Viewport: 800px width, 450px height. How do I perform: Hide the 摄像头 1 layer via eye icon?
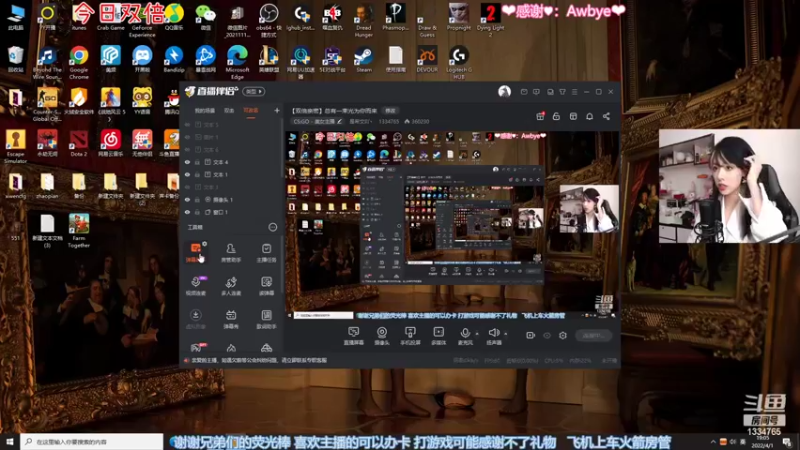187,199
